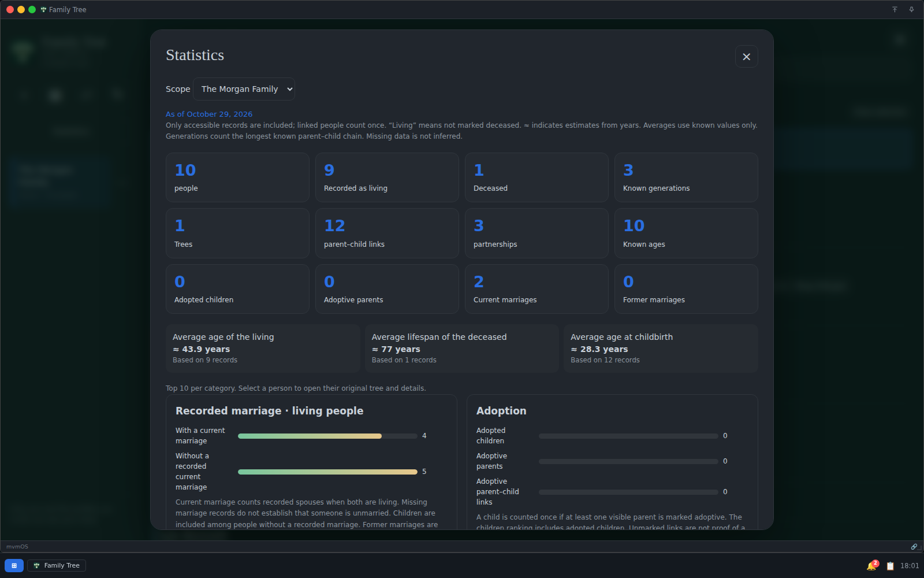The height and width of the screenshot is (578, 924).
Task: Select the "Adoptive parents" card showing 0
Action: pos(387,289)
